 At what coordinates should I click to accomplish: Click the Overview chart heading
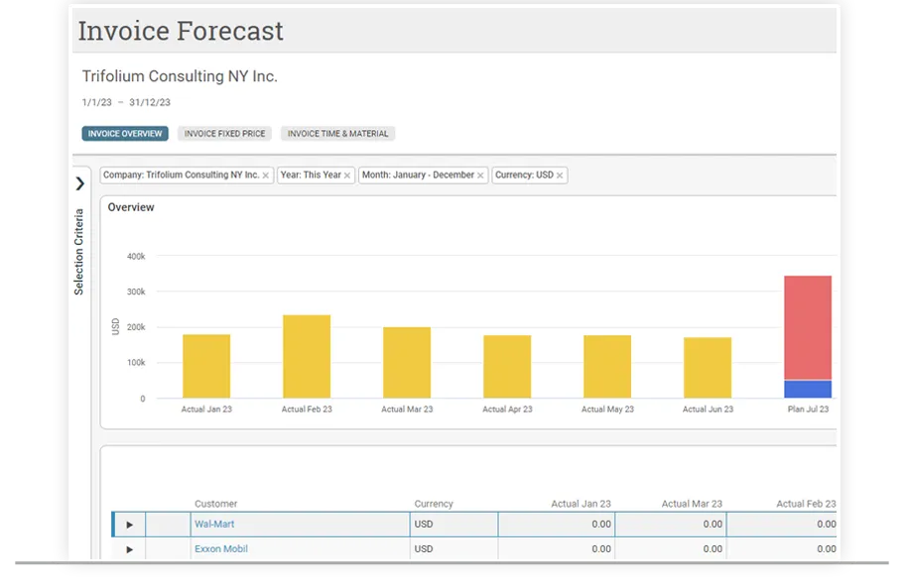131,208
